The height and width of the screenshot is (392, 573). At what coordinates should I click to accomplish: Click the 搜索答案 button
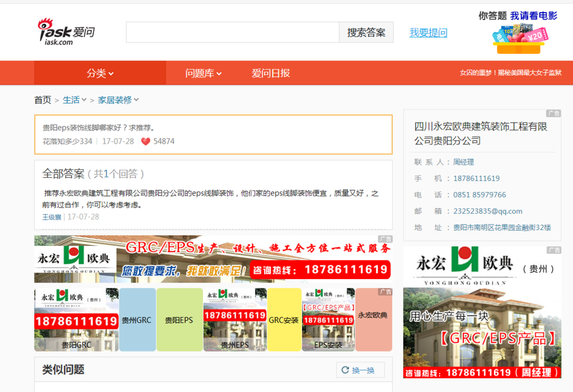click(x=366, y=32)
